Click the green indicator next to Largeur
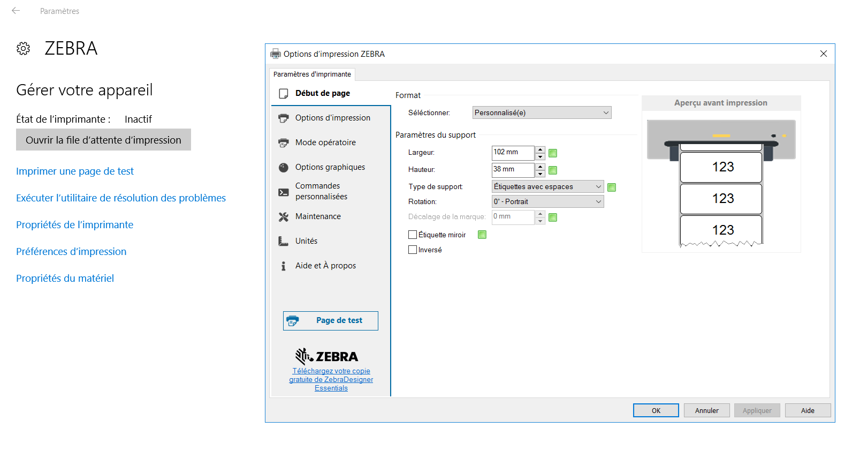 (x=553, y=153)
